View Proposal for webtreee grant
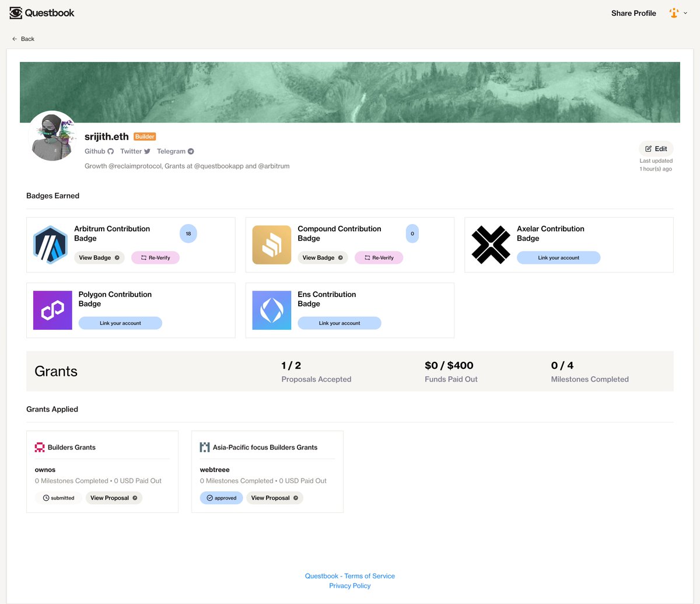This screenshot has width=700, height=604. 275,498
